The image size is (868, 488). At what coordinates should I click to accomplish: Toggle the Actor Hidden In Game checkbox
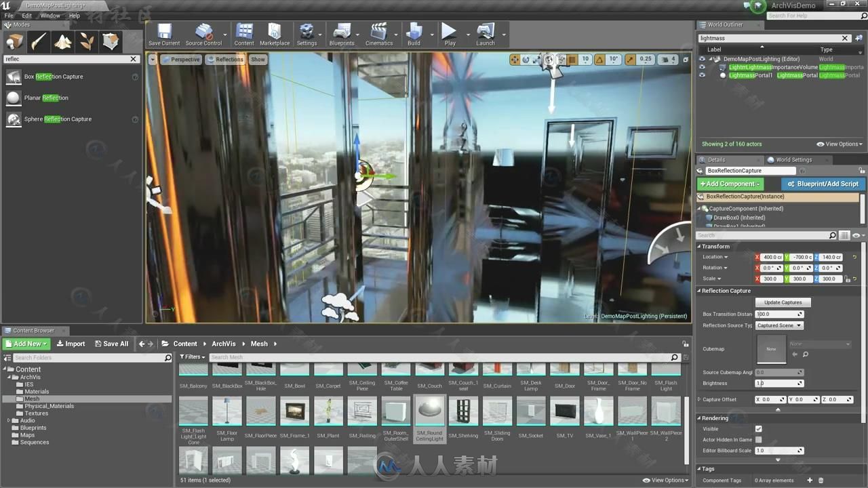coord(758,439)
